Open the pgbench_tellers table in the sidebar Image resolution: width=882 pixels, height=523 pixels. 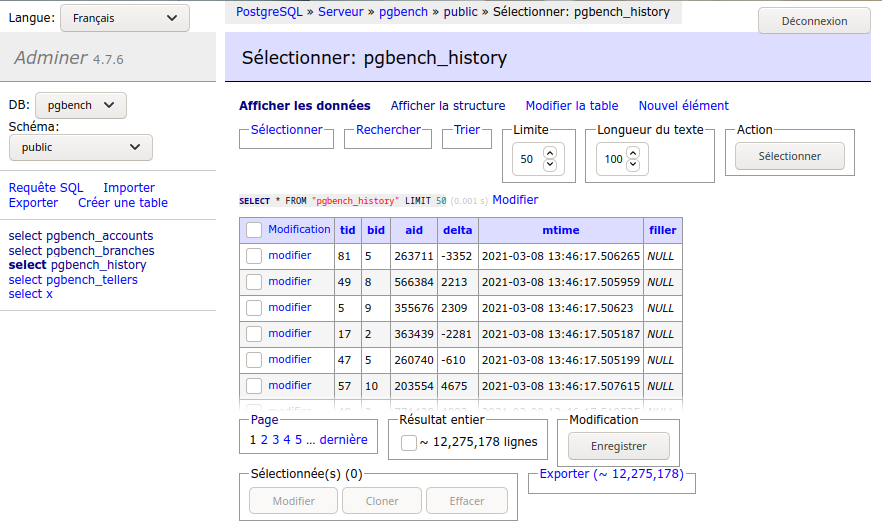tap(92, 279)
